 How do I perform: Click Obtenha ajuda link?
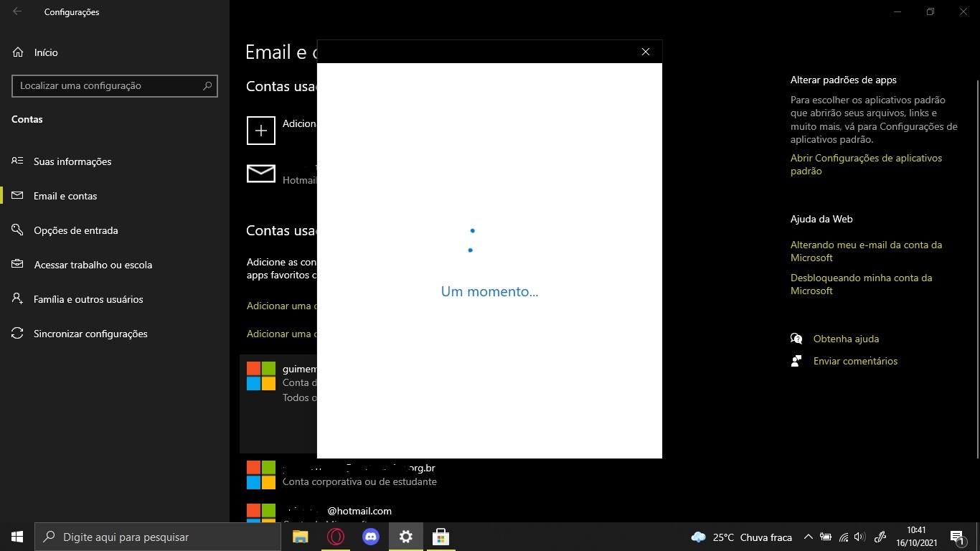point(846,339)
